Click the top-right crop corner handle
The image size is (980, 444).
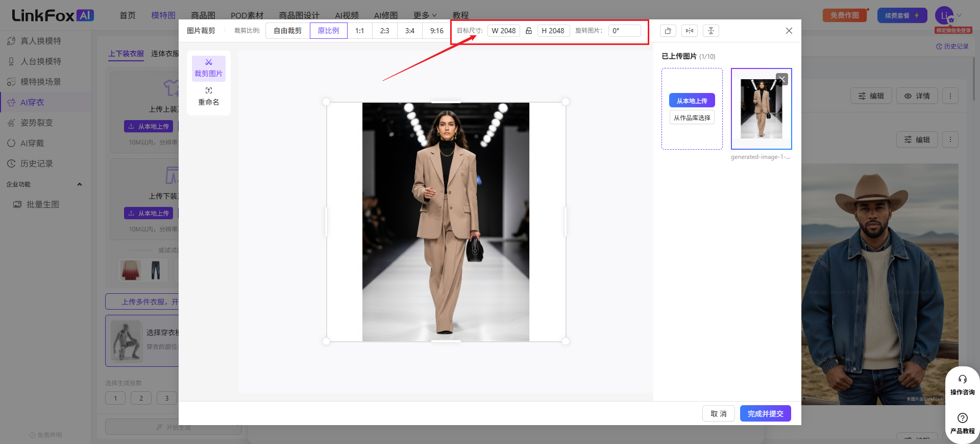566,102
